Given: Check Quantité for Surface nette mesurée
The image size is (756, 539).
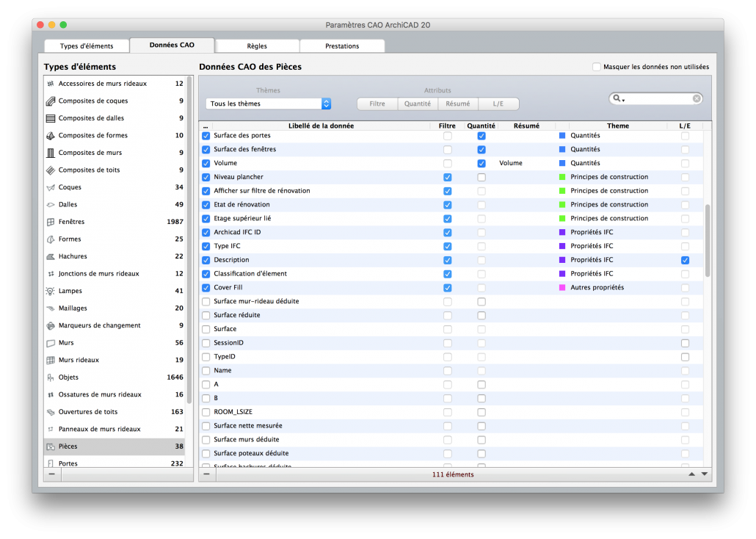Looking at the screenshot, I should tap(481, 427).
